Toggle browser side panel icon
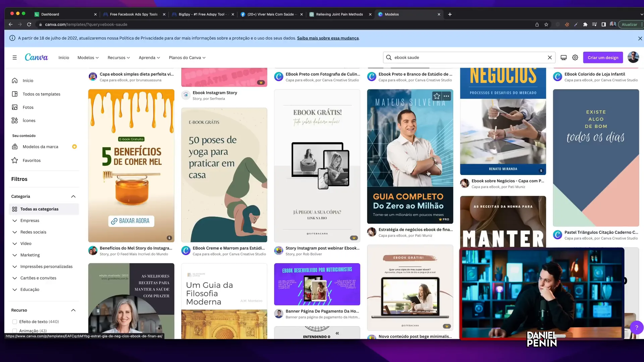Image resolution: width=644 pixels, height=362 pixels. click(604, 24)
